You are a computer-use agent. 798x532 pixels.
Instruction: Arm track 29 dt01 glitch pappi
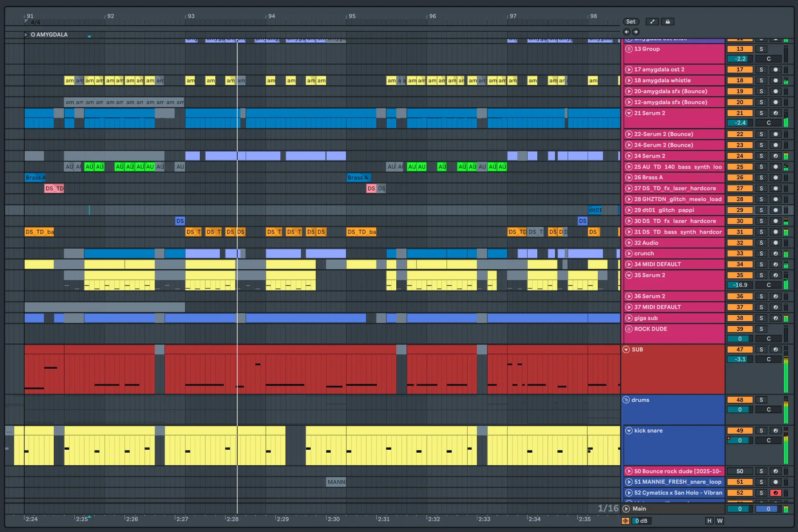(x=776, y=210)
